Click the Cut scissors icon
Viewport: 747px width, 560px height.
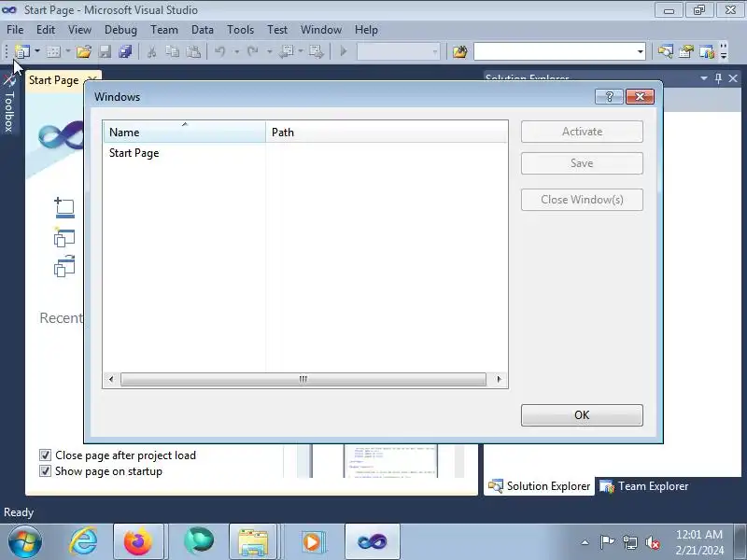click(152, 51)
